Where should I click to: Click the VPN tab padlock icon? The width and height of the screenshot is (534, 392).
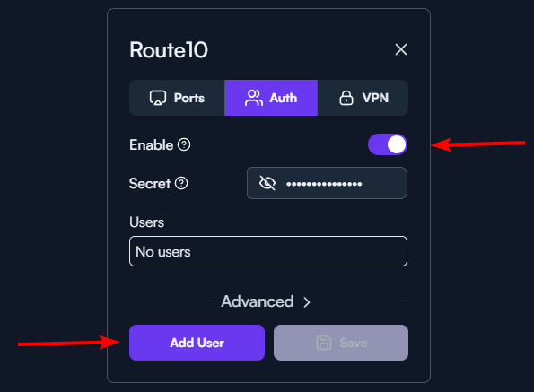[x=346, y=98]
